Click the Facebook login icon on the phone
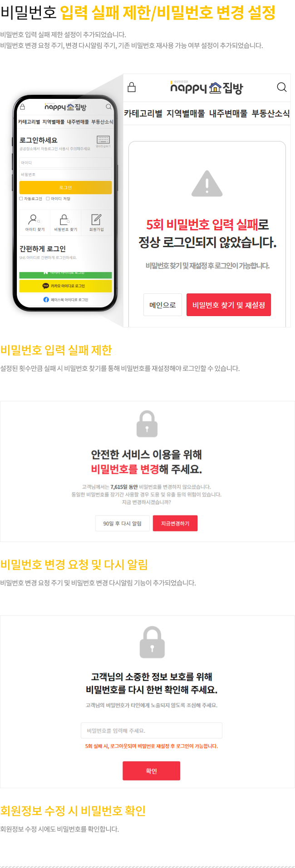295x868 pixels. (46, 300)
